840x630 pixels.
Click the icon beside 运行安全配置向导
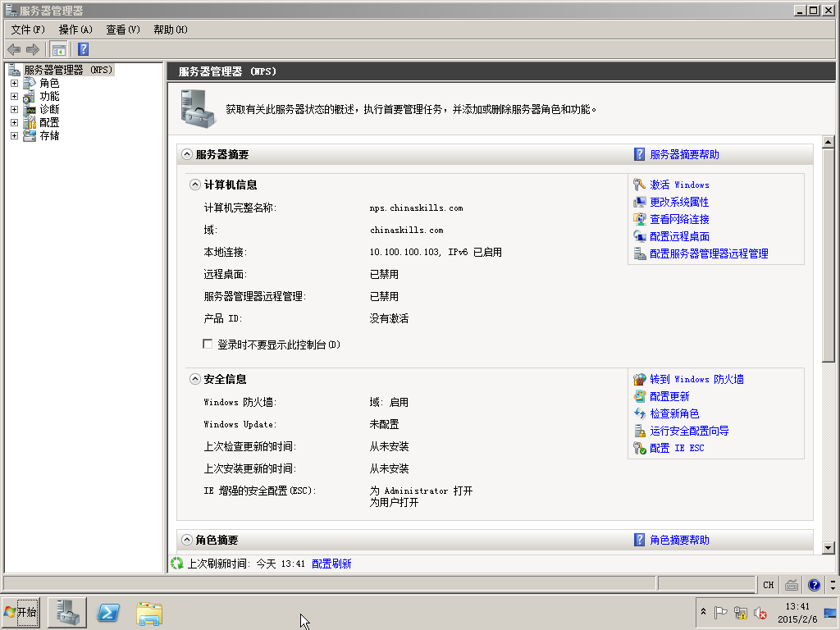click(x=639, y=431)
